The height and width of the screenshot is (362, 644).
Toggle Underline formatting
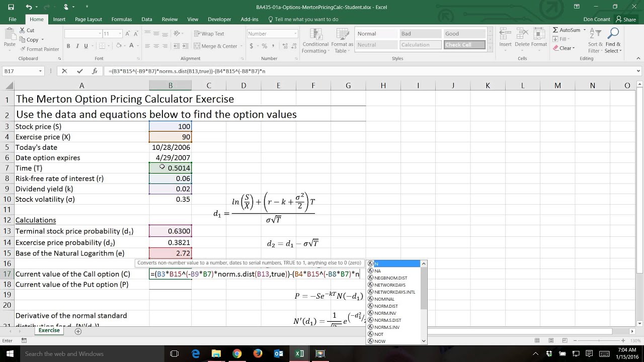click(x=86, y=46)
